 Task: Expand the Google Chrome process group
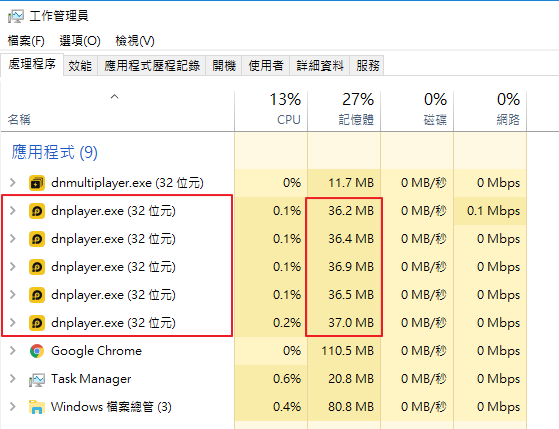13,351
